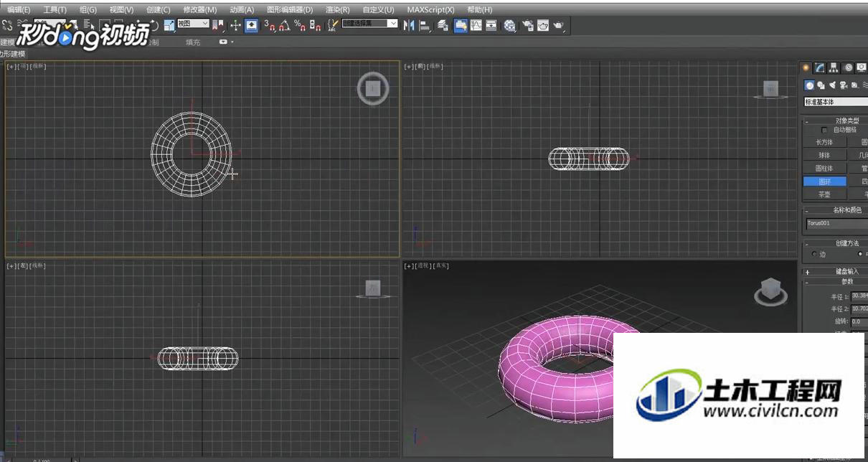Open the 视图 reference coordinate dropdown

click(x=193, y=24)
